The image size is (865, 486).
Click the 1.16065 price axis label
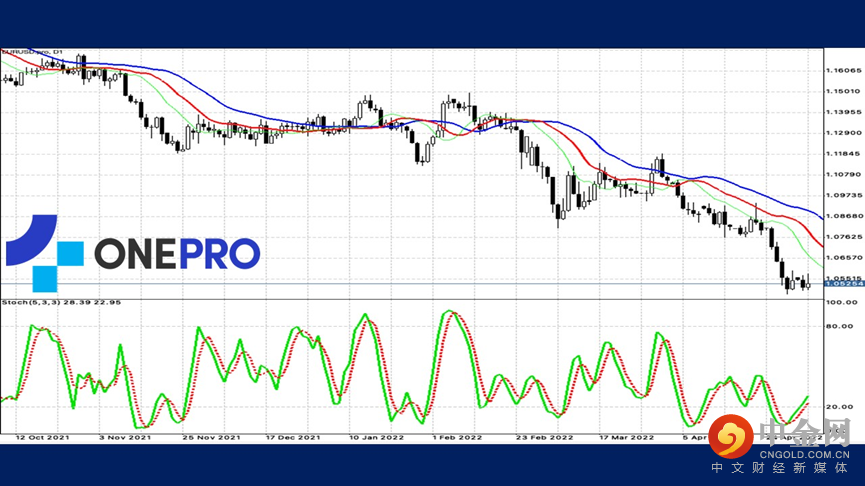(843, 71)
